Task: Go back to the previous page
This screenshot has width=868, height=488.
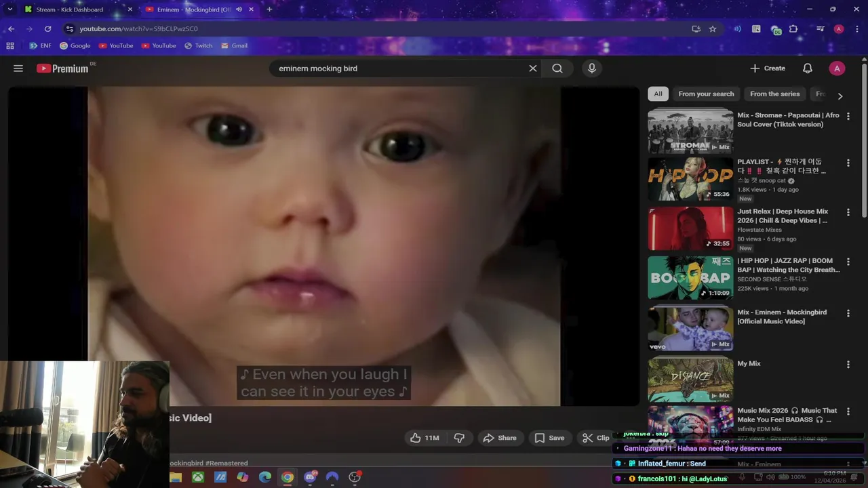Action: tap(12, 29)
